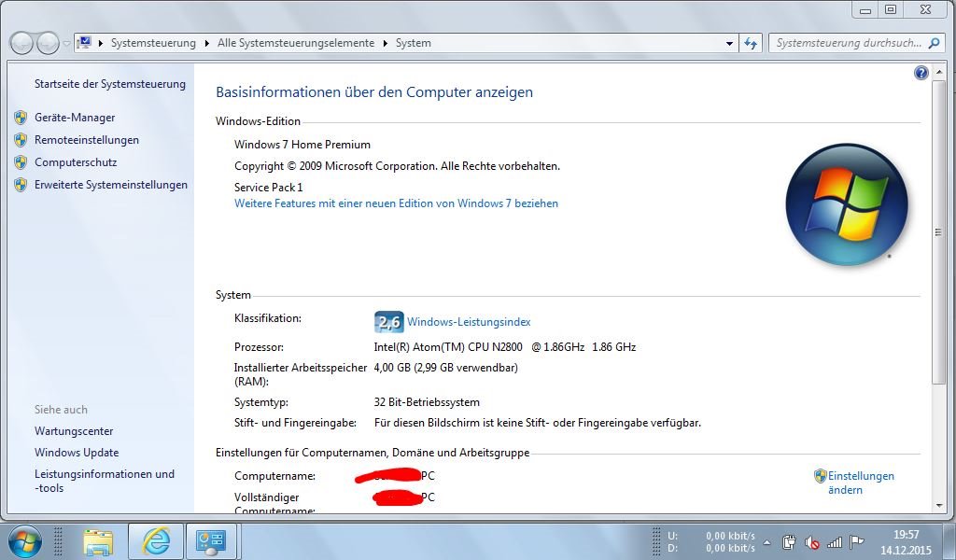The height and width of the screenshot is (560, 956).
Task: Click the Service Pack 1 text
Action: (268, 188)
